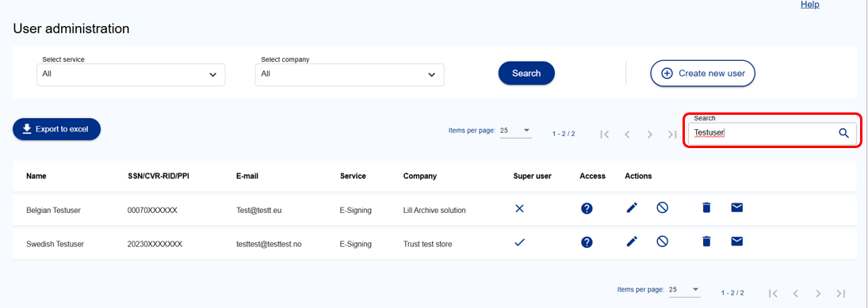Open the Help link
Screen dimensions: 868x308
click(x=810, y=5)
